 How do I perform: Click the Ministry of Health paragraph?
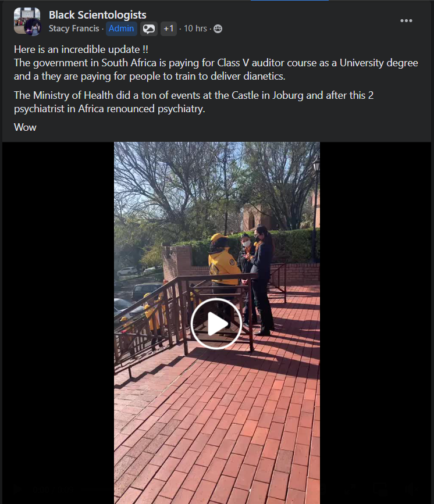point(194,102)
